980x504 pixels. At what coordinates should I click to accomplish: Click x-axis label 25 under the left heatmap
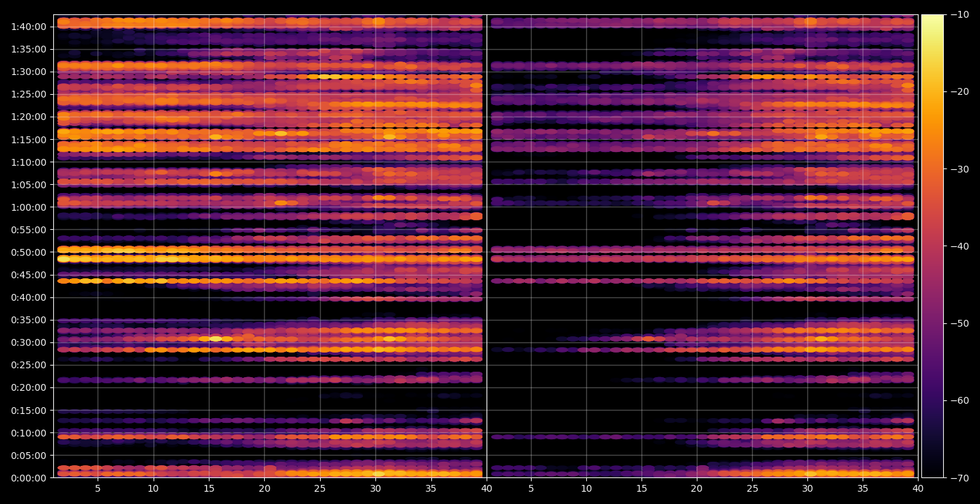(x=320, y=488)
